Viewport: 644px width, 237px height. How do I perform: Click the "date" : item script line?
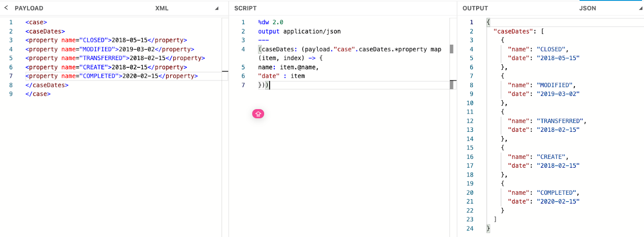(282, 76)
